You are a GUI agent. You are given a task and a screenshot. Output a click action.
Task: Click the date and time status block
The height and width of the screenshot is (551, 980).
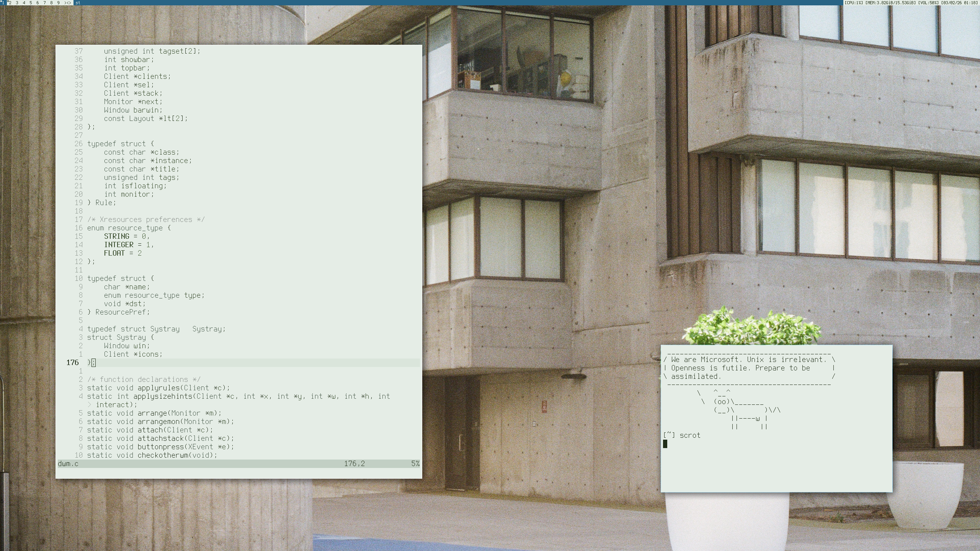[960, 3]
